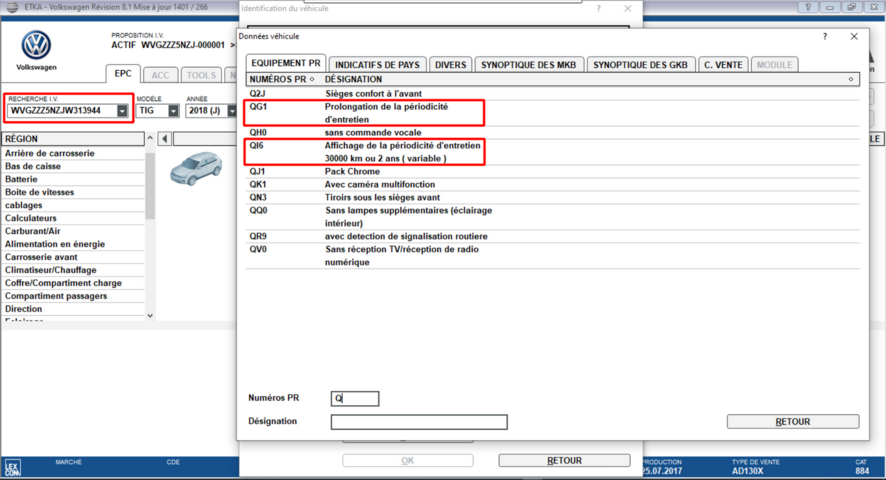Click the Volkswagen logo
The height and width of the screenshot is (480, 886).
tap(36, 45)
